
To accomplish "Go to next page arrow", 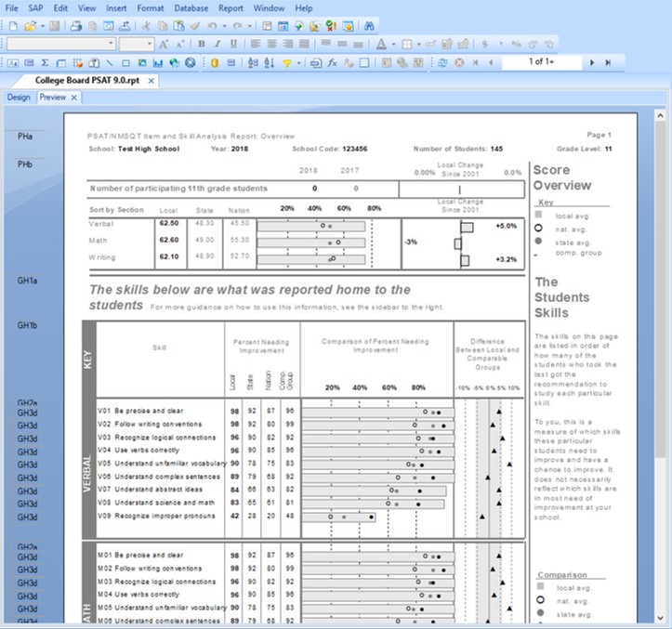I will [592, 62].
